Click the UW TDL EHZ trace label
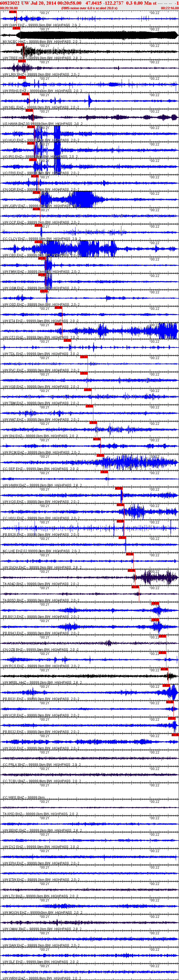Image resolution: width=179 pixels, height=980 pixels. pos(41,353)
